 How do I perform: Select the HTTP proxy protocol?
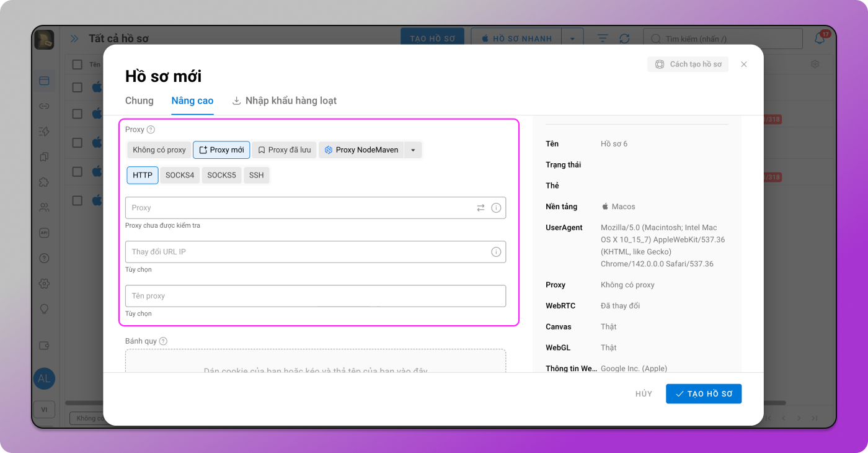(x=143, y=176)
